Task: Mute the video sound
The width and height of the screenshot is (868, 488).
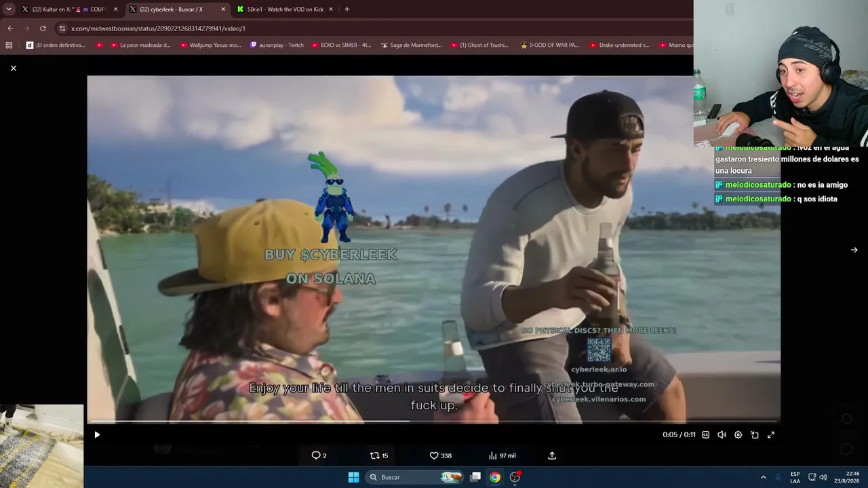Action: click(x=722, y=435)
